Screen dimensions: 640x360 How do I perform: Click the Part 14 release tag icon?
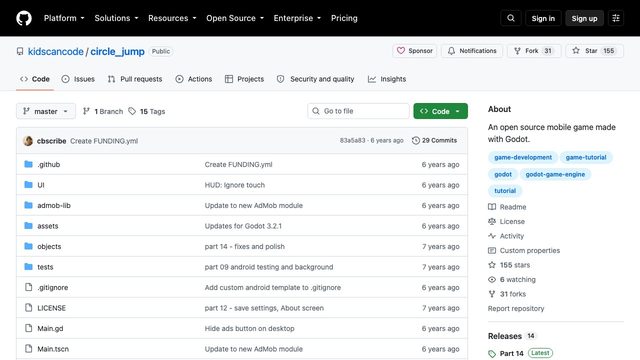(x=492, y=353)
